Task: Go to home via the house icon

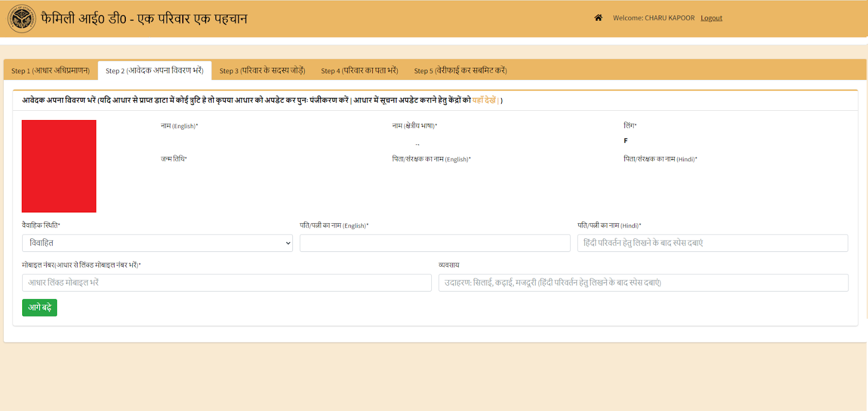Action: pyautogui.click(x=598, y=18)
